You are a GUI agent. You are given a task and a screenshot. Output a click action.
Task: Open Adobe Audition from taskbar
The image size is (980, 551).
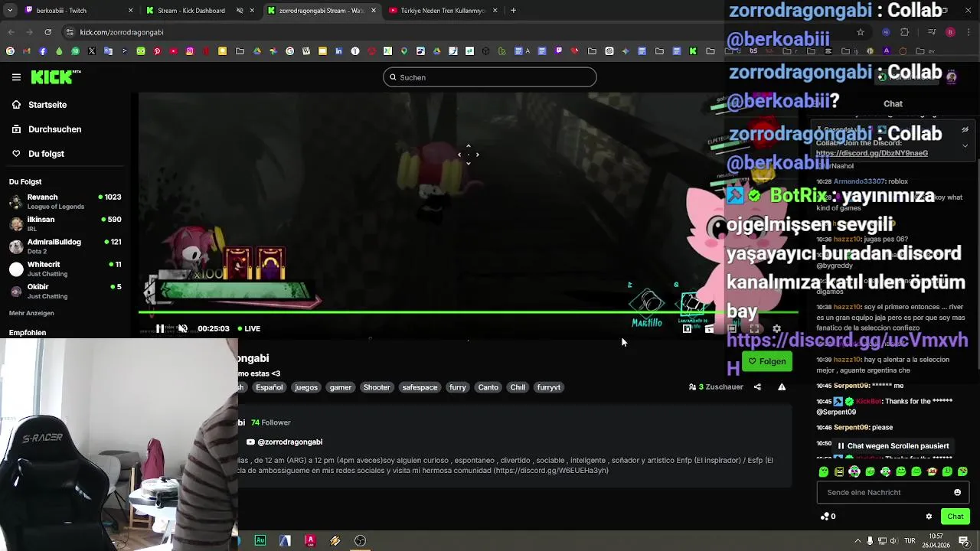coord(260,540)
